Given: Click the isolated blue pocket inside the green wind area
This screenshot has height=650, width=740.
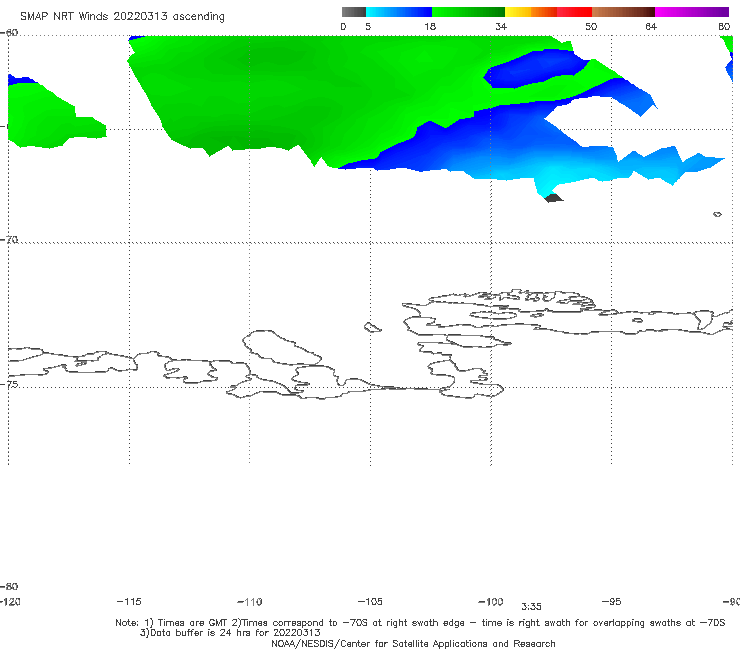Looking at the screenshot, I should click(x=536, y=69).
